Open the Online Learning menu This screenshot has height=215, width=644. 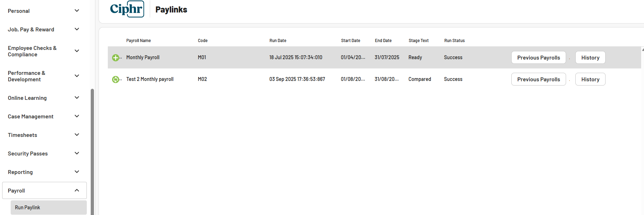click(x=27, y=98)
